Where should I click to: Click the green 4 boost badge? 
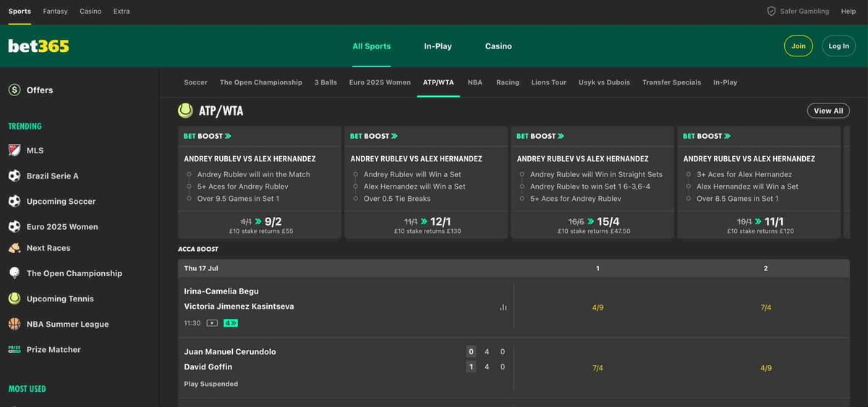(231, 323)
